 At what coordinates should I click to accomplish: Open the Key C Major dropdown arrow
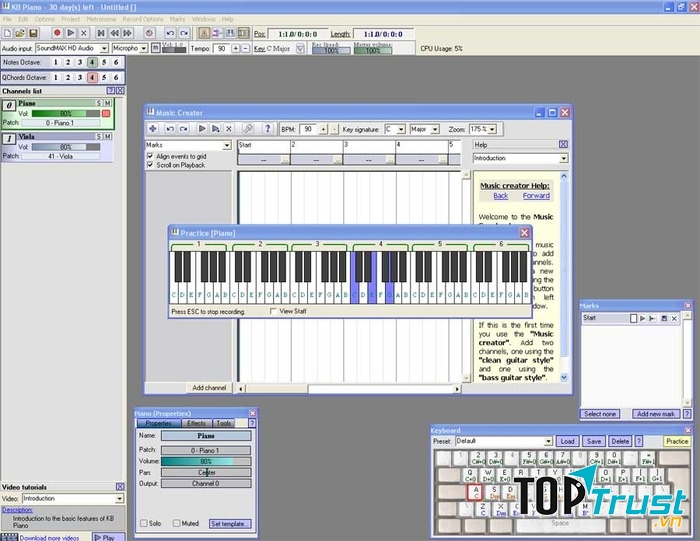300,48
